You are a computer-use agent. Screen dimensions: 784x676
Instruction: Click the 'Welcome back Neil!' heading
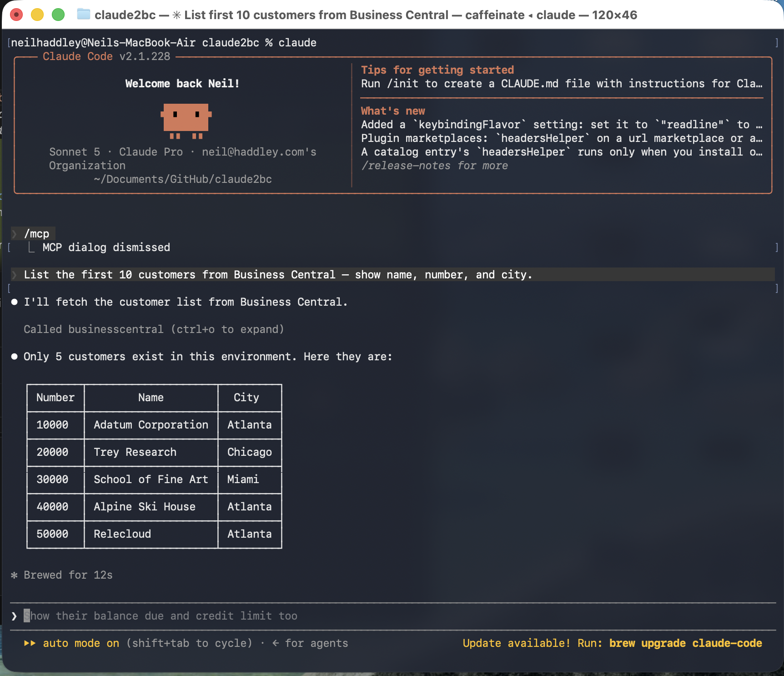182,84
